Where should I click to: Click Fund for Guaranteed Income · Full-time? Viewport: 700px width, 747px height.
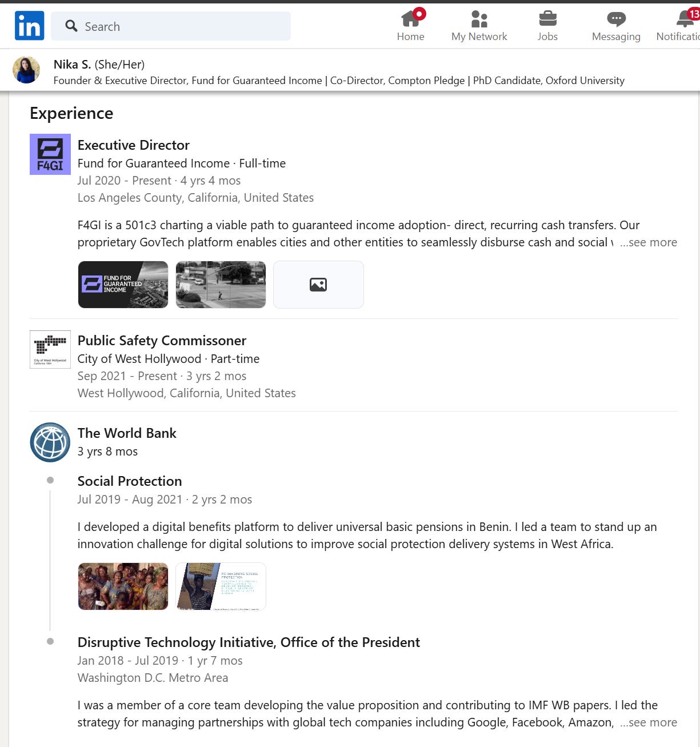tap(182, 163)
